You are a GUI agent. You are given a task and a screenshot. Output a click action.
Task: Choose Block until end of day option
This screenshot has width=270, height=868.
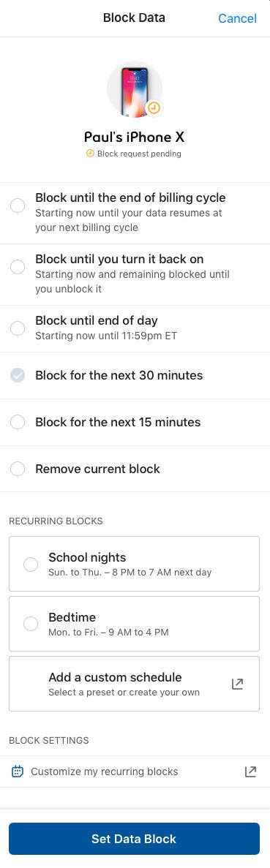135,329
